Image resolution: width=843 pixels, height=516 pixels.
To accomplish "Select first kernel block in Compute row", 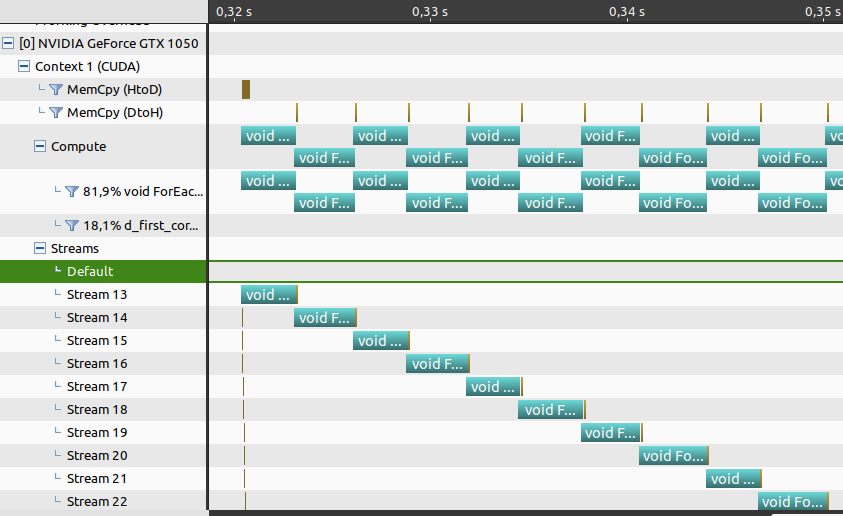I will (x=268, y=135).
